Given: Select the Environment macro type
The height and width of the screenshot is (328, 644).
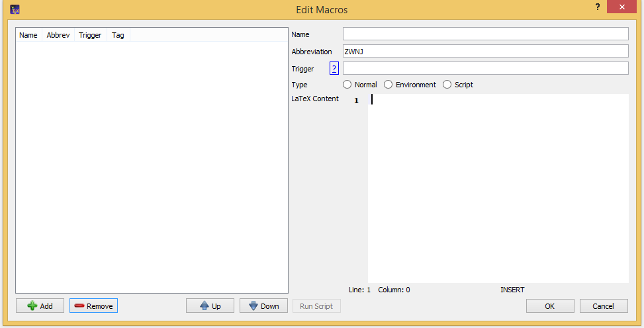Looking at the screenshot, I should [389, 85].
